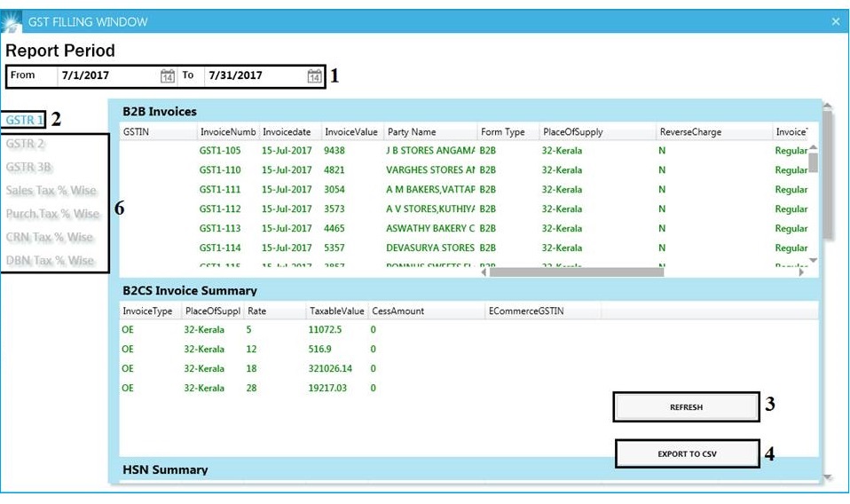Select the GSTR 3B report tab
Screen dimensions: 850x504
pyautogui.click(x=28, y=167)
